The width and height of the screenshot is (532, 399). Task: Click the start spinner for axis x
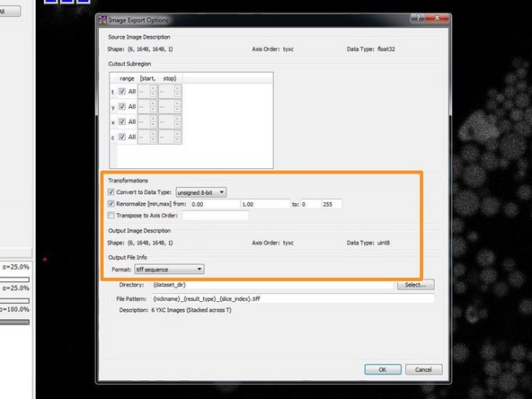pyautogui.click(x=147, y=121)
